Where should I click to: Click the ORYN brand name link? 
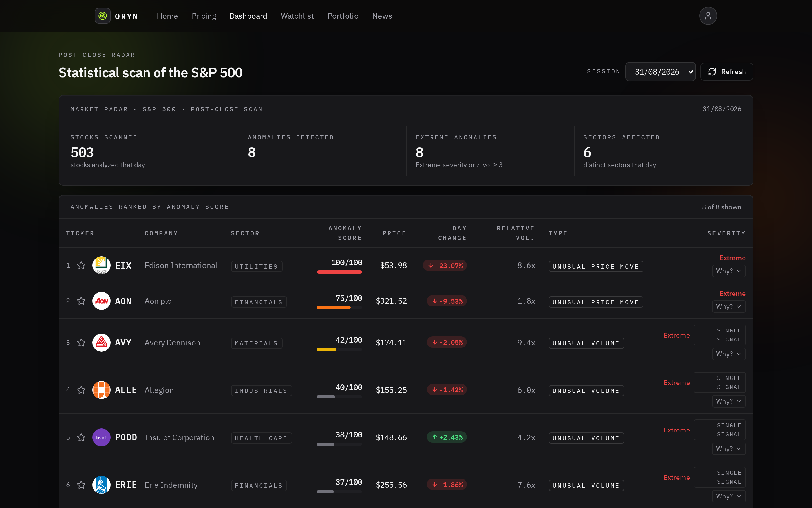pos(127,16)
